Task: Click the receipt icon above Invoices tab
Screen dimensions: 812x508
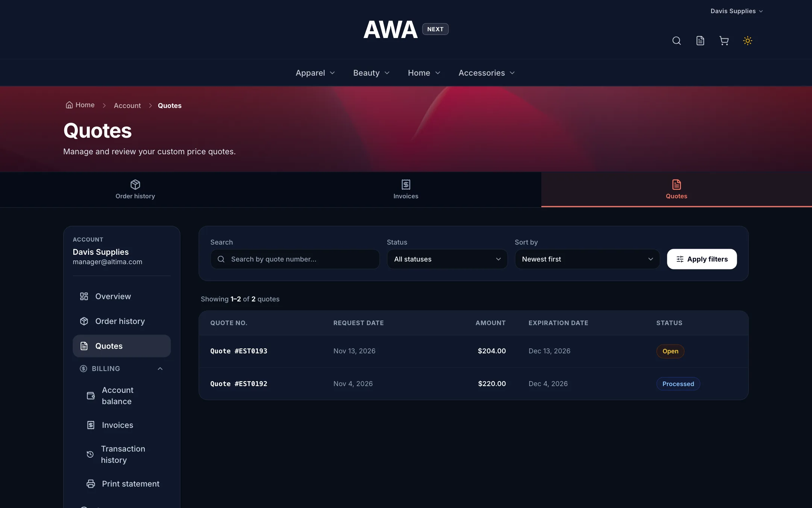Action: pos(406,184)
